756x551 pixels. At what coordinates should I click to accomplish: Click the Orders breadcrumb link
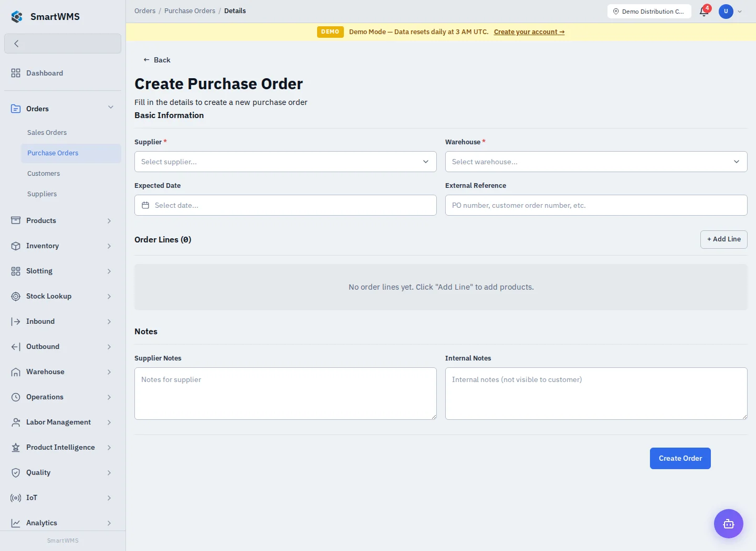point(145,10)
